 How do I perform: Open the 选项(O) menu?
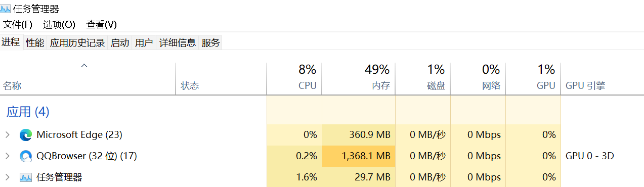(x=59, y=24)
